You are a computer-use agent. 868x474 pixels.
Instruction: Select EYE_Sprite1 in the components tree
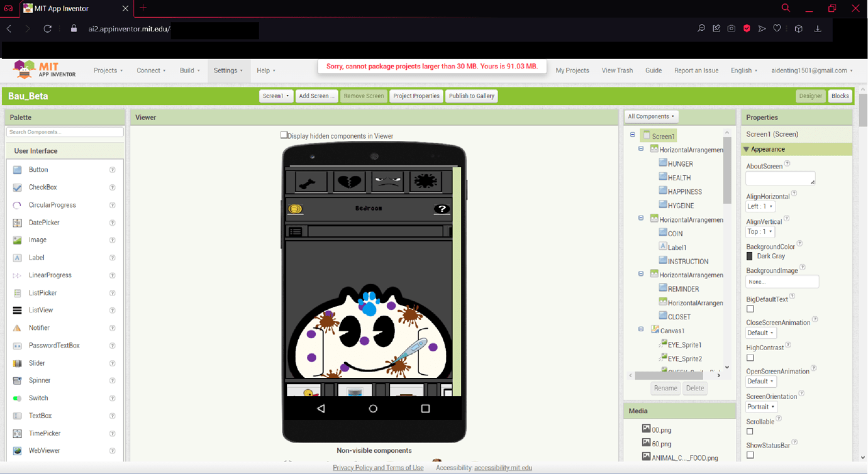(x=686, y=344)
